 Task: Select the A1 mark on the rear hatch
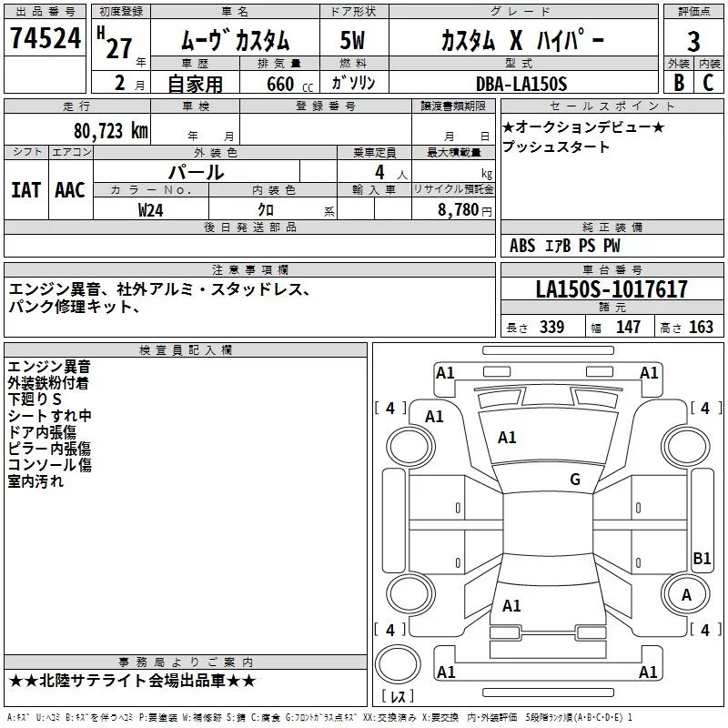(511, 605)
